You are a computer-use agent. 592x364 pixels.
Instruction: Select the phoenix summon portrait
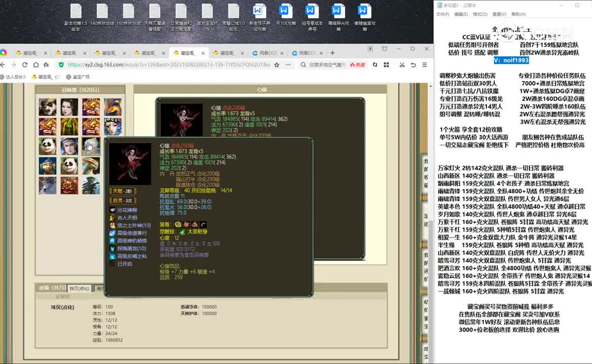tap(113, 107)
